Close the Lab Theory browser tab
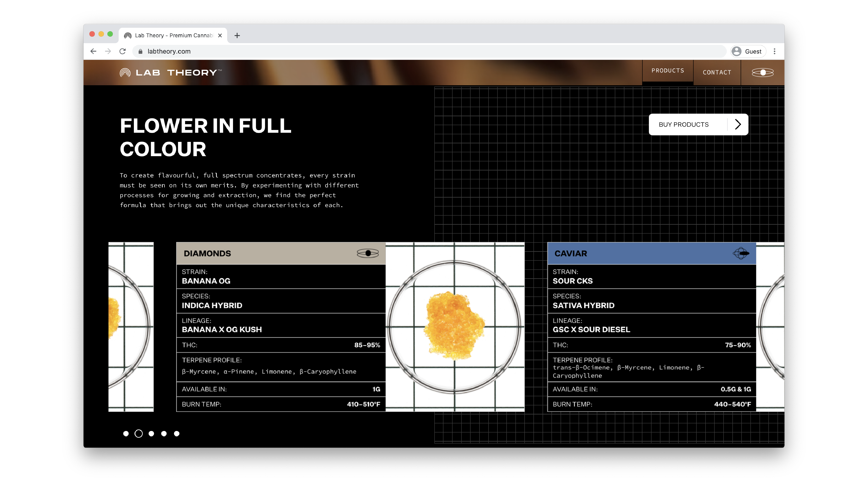This screenshot has height=488, width=868. (220, 35)
